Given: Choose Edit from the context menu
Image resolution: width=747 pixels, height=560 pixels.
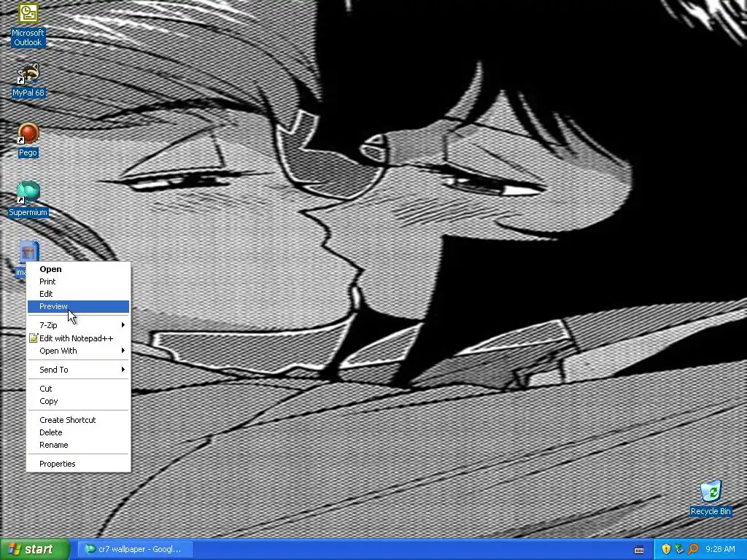Looking at the screenshot, I should pos(78,294).
